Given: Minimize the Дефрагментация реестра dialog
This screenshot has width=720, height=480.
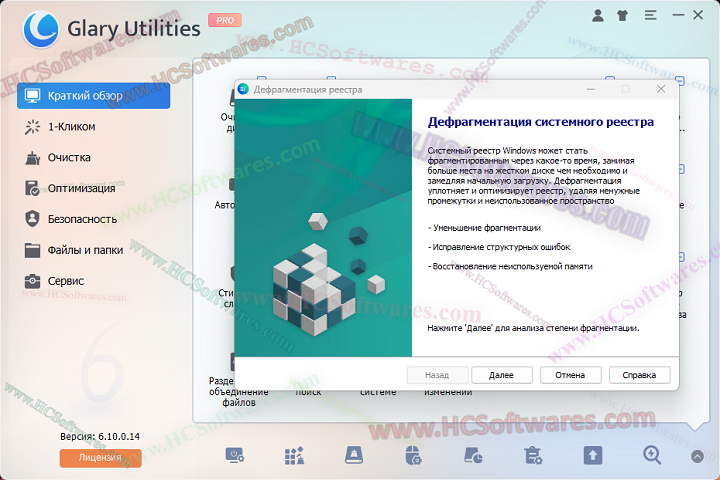Looking at the screenshot, I should click(x=591, y=89).
